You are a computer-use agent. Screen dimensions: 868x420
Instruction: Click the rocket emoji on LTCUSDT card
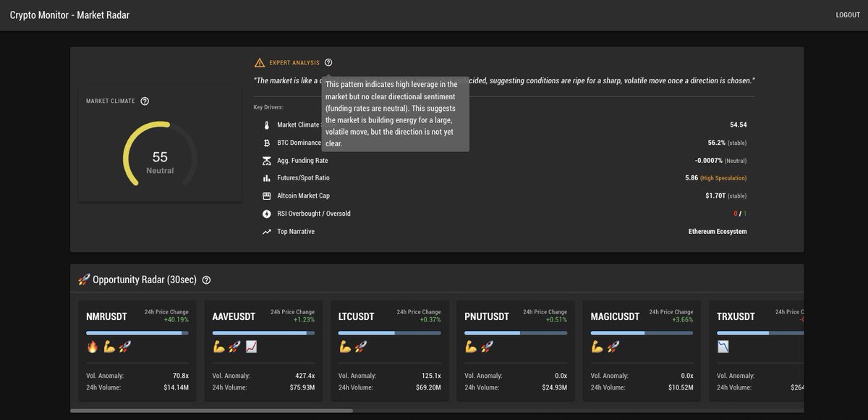pyautogui.click(x=360, y=347)
